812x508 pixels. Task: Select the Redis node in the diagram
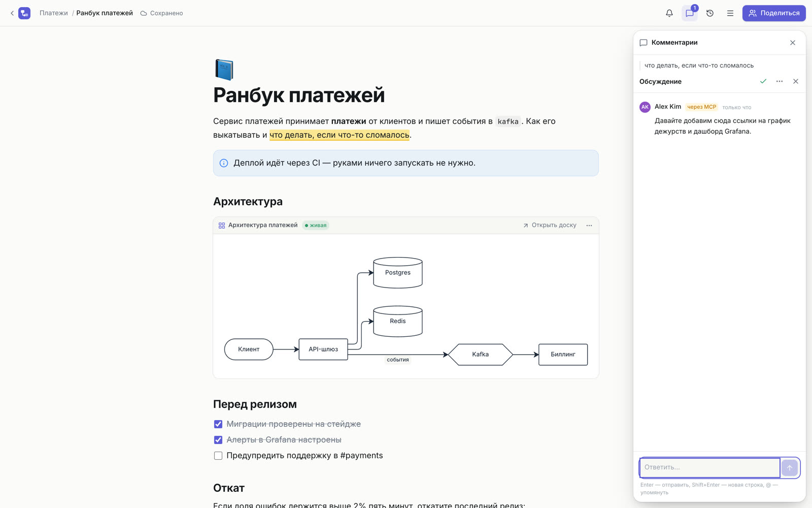click(398, 321)
